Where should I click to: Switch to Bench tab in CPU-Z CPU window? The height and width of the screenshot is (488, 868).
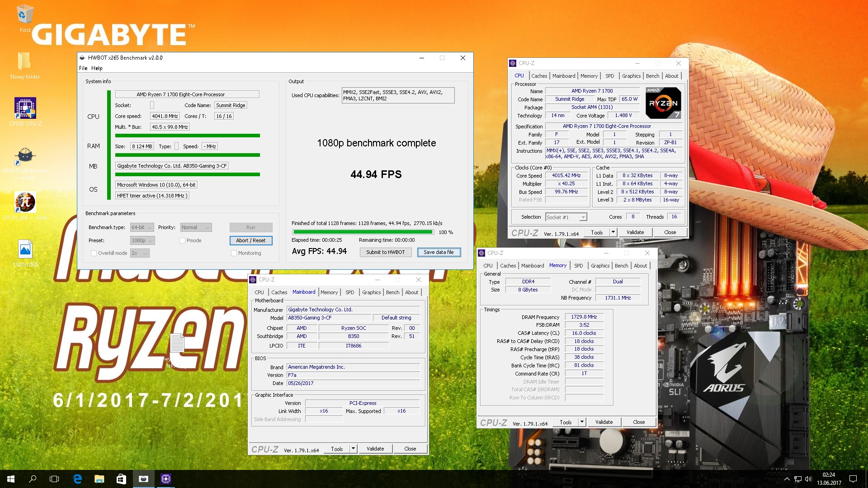click(652, 76)
